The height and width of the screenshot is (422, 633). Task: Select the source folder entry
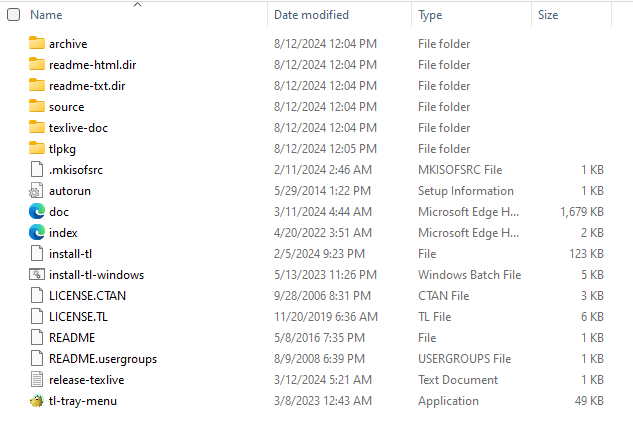(x=316, y=107)
